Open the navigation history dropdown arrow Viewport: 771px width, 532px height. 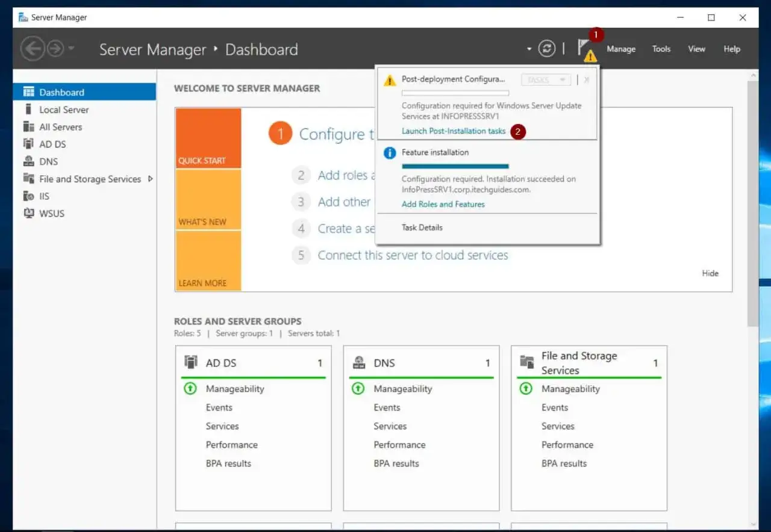[x=71, y=49]
